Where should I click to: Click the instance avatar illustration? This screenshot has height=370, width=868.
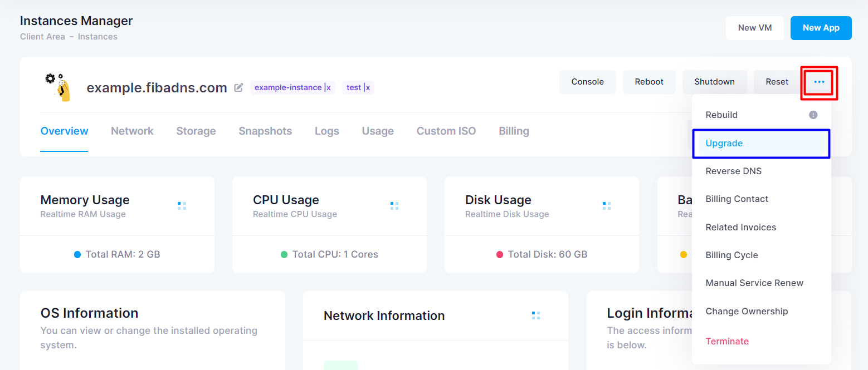(58, 87)
